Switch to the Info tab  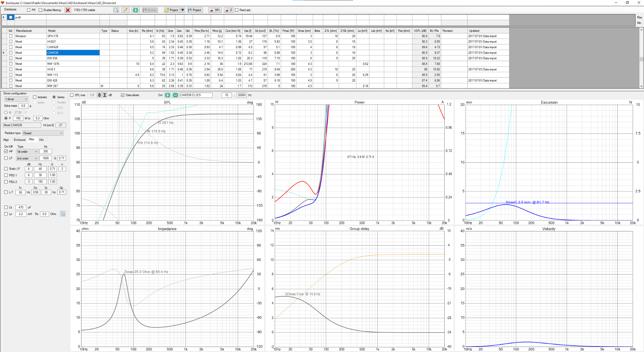pyautogui.click(x=42, y=140)
